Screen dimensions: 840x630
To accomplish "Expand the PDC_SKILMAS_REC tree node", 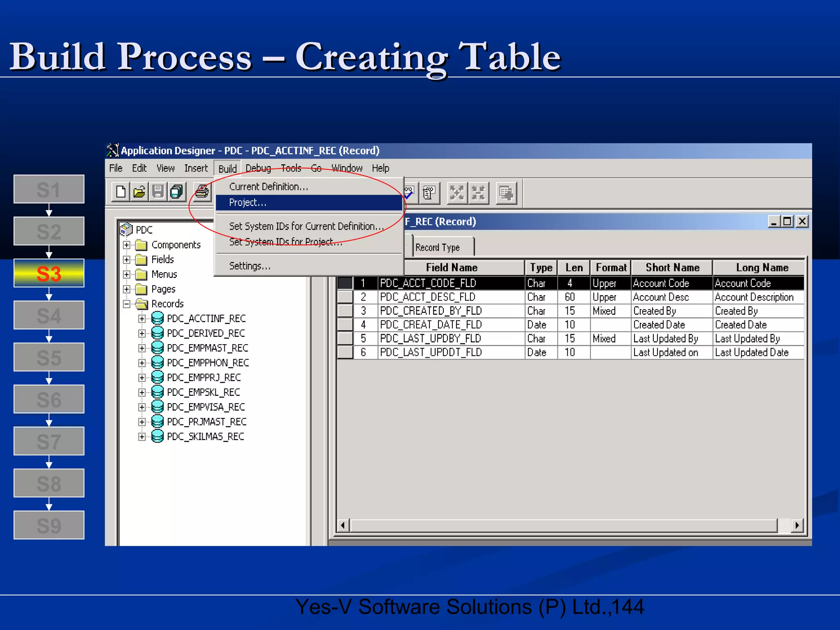I will (x=142, y=437).
